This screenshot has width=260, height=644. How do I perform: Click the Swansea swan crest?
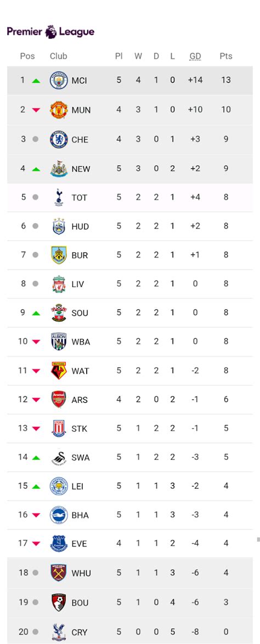coord(59,457)
